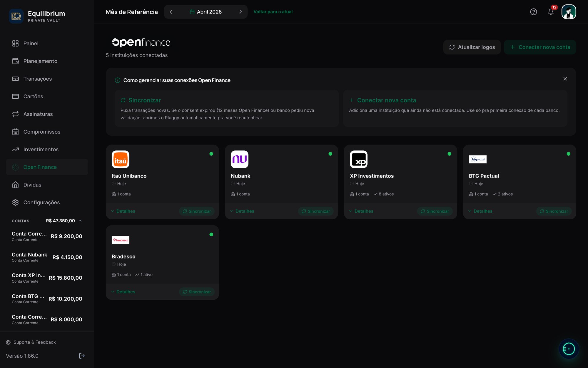The image size is (588, 368).
Task: Go to next reference month
Action: [240, 12]
